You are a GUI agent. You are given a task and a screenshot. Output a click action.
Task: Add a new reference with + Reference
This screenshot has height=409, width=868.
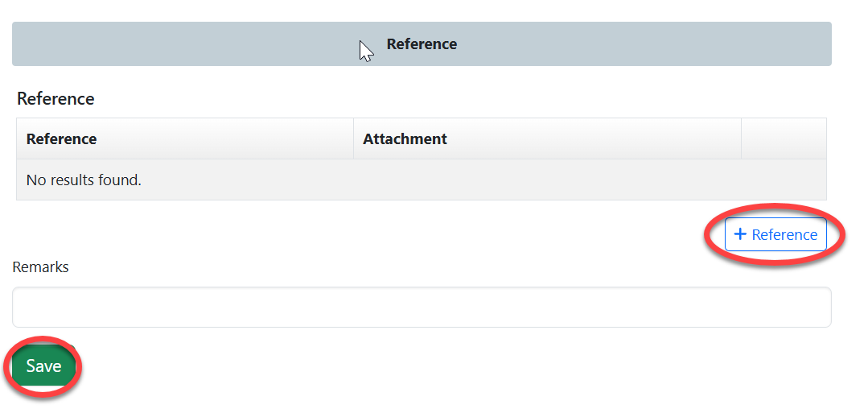click(x=775, y=234)
